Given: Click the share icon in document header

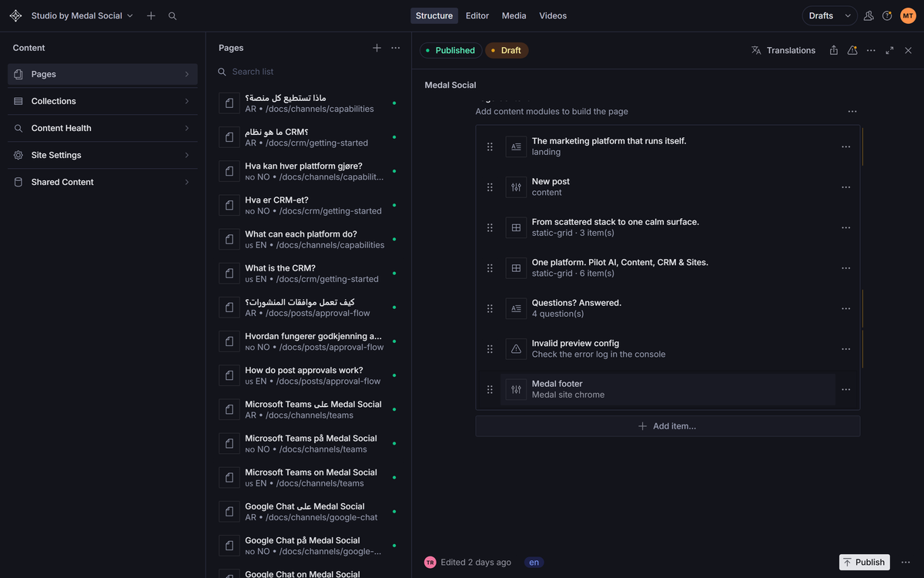Looking at the screenshot, I should click(x=834, y=50).
